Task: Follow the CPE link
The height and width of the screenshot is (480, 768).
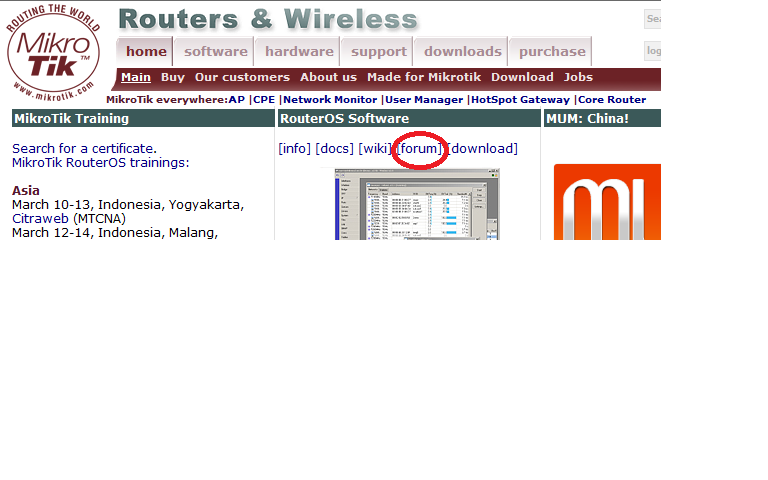Action: click(x=264, y=99)
